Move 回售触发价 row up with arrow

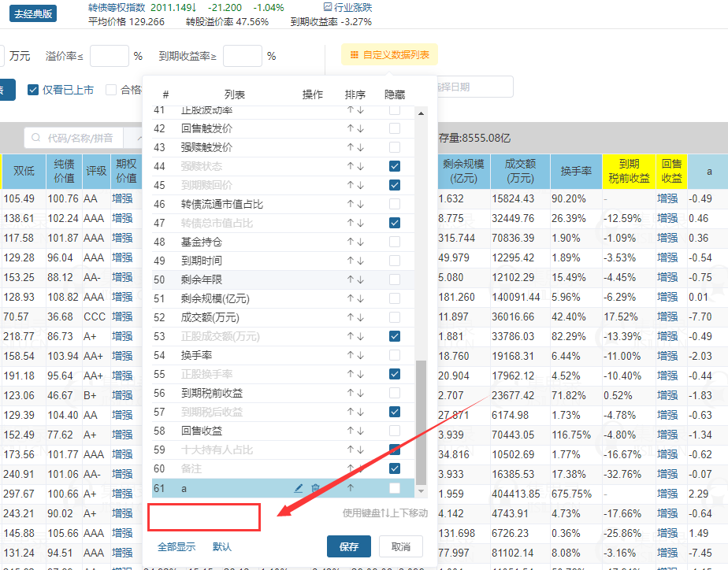coord(350,128)
